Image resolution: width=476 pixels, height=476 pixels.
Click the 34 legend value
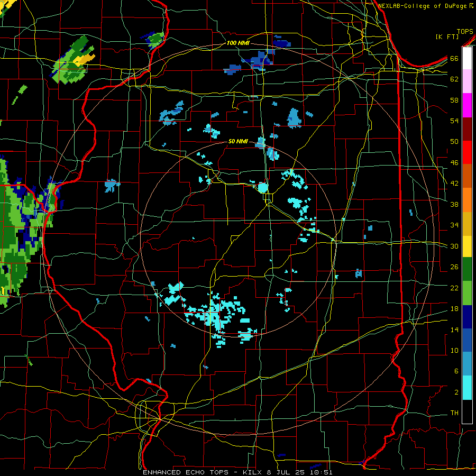[454, 225]
